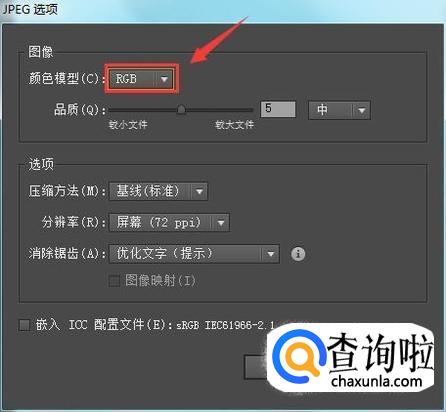Click the quality slider track near 较大文件
446x412 pixels.
point(233,110)
